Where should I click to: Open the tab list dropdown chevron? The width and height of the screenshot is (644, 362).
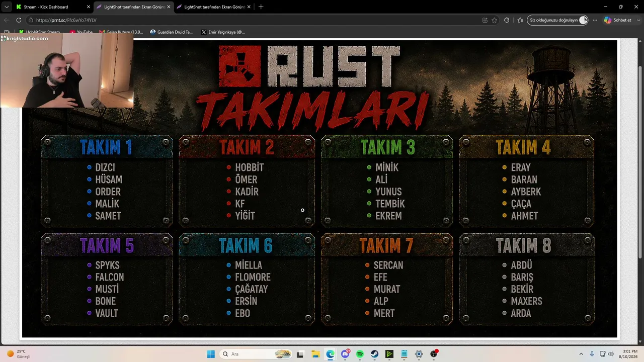[7, 7]
